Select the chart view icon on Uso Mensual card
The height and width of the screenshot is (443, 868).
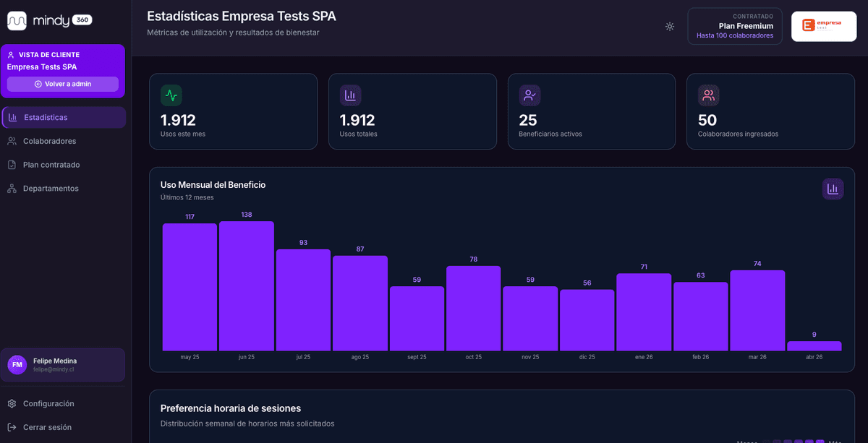833,189
